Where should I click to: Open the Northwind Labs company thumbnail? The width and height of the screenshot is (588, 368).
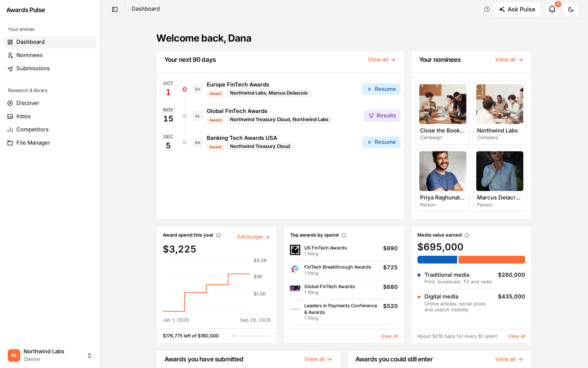500,104
